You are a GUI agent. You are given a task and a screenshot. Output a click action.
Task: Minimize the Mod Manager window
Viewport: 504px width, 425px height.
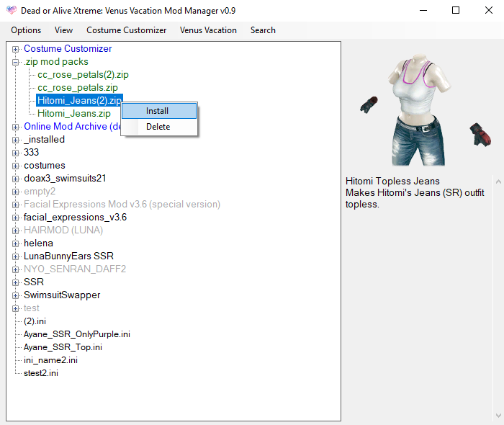423,10
